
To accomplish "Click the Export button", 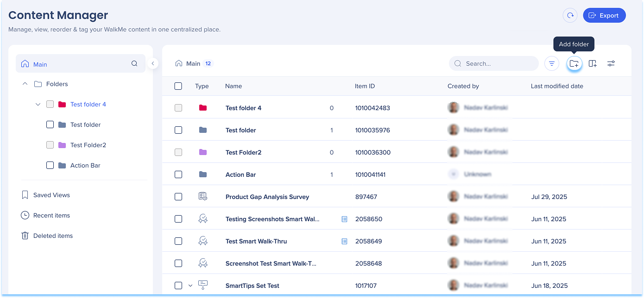I will pos(604,15).
